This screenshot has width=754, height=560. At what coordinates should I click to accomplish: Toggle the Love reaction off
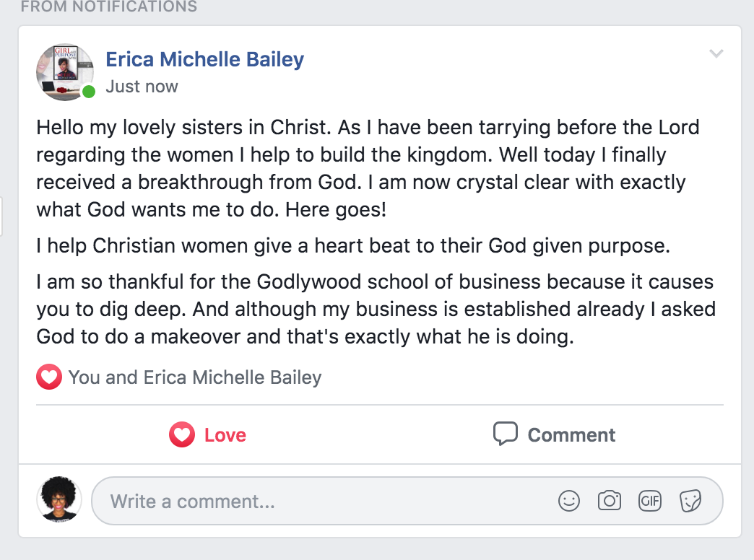207,434
